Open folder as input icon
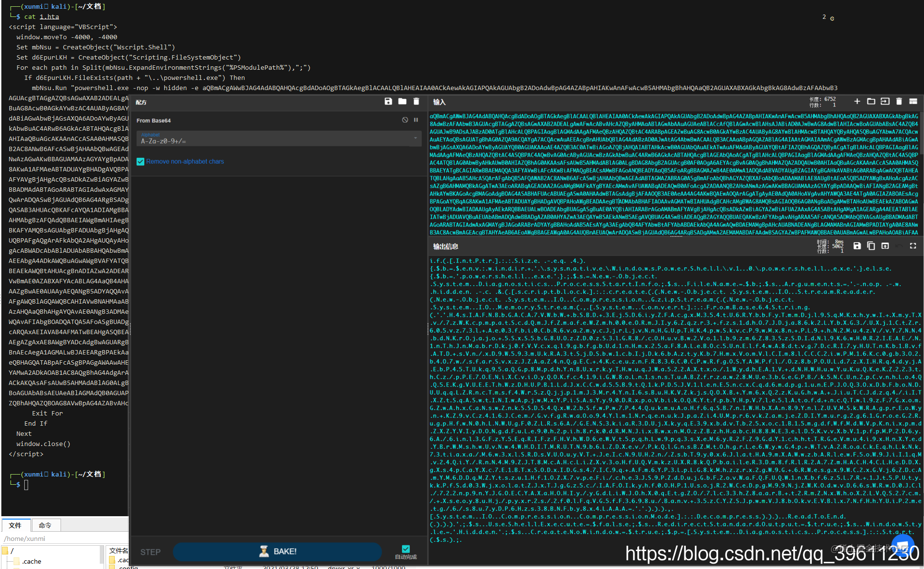This screenshot has width=924, height=569. (871, 101)
